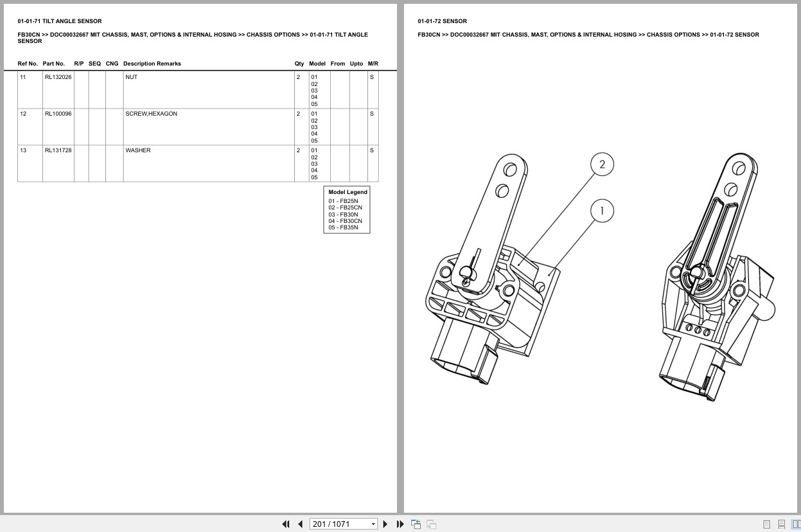Click Ref No. 13 cell

(x=30, y=163)
